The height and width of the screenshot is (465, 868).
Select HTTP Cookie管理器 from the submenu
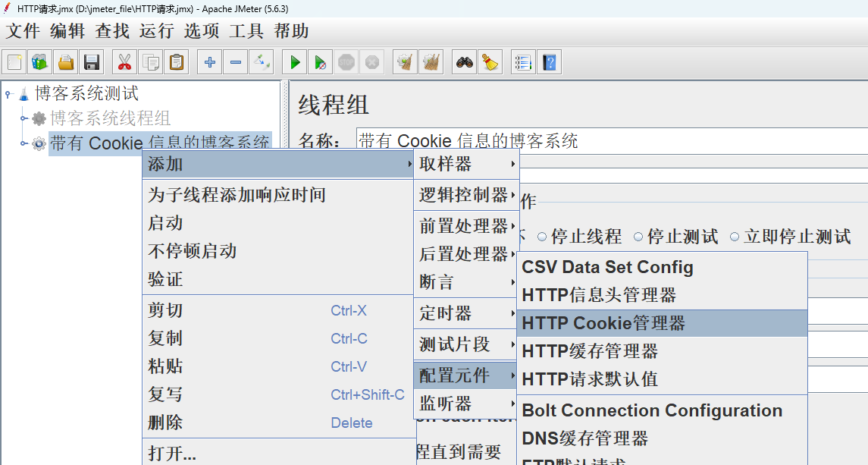[662, 323]
